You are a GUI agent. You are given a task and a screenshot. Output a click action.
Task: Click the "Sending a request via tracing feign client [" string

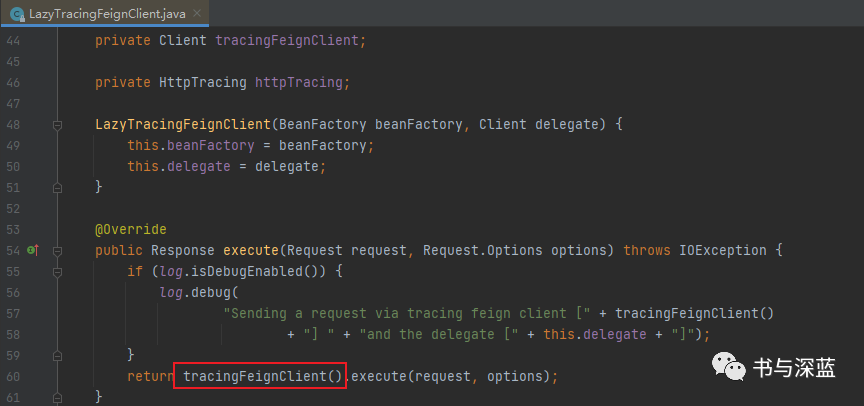tap(407, 313)
